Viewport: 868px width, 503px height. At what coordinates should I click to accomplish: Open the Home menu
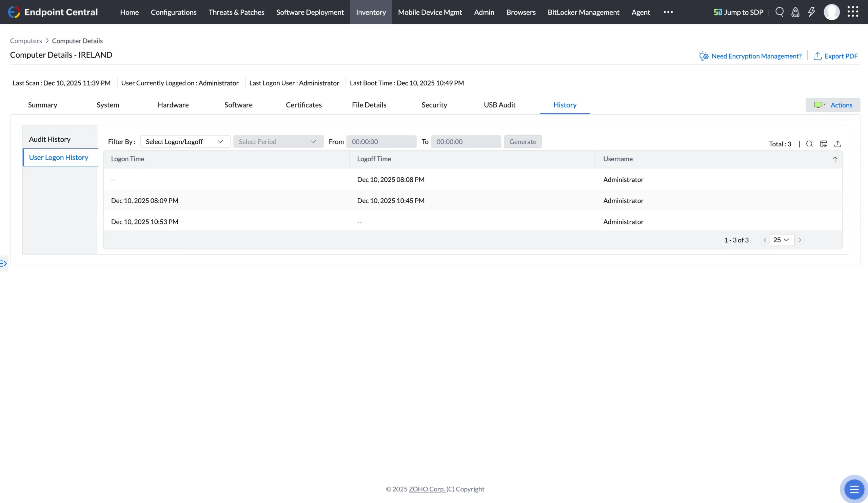coord(130,12)
